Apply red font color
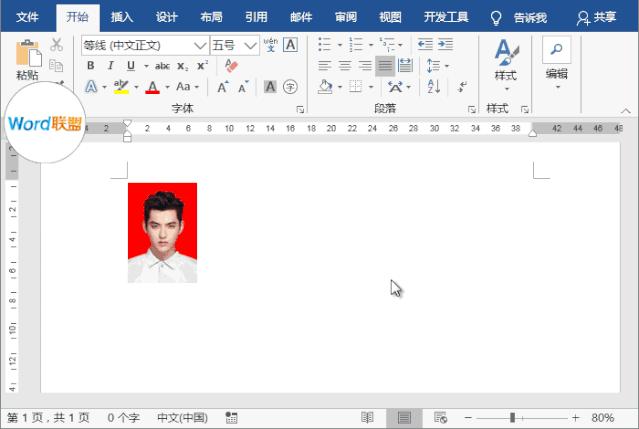Viewport: 639px width, 429px height. click(152, 87)
